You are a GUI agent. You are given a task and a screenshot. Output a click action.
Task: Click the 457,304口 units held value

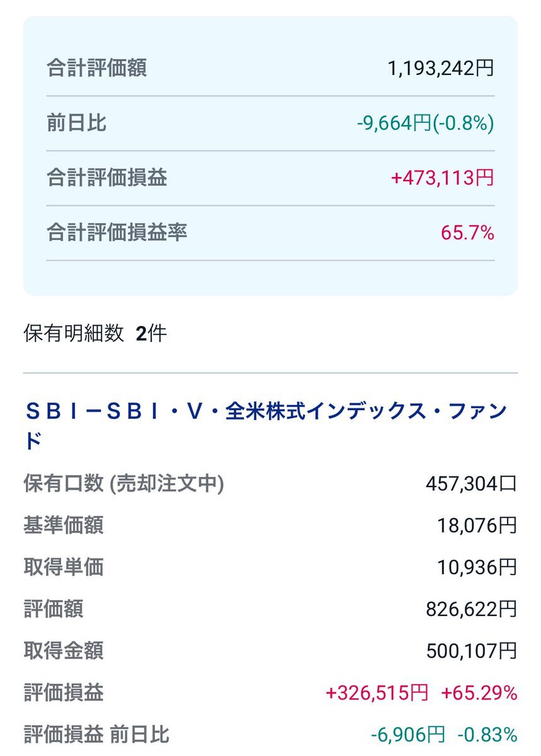tap(471, 484)
